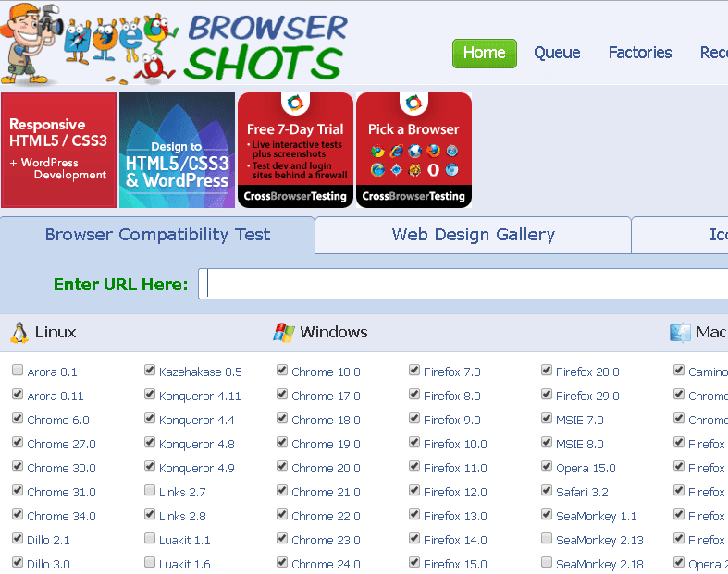
Task: Click the Mac Finder icon
Action: 680,332
